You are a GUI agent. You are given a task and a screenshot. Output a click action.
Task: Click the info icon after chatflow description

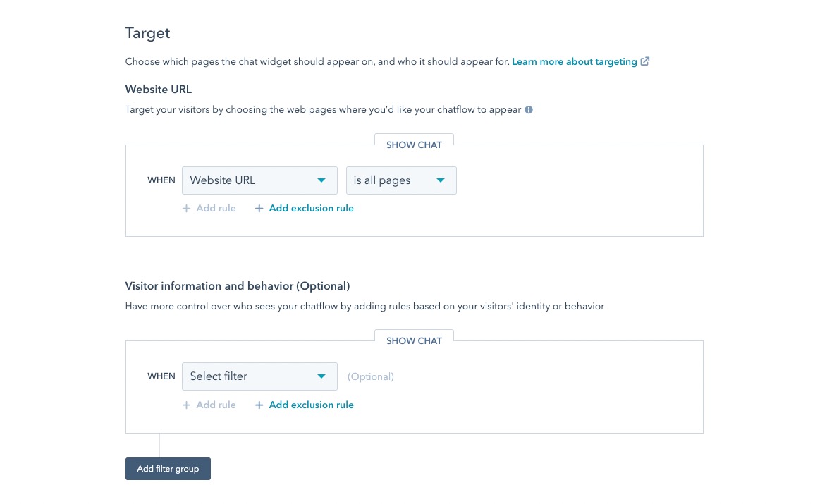(529, 110)
